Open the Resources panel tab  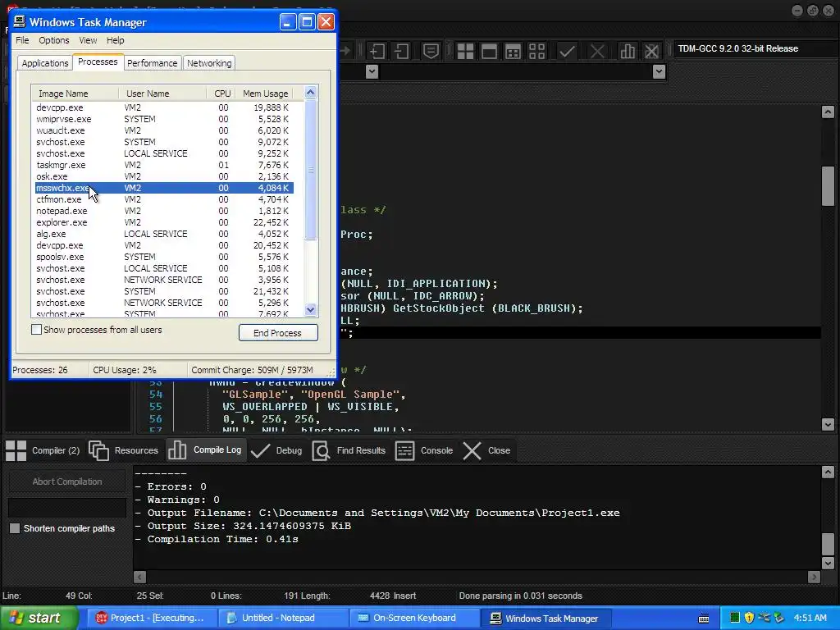click(123, 450)
